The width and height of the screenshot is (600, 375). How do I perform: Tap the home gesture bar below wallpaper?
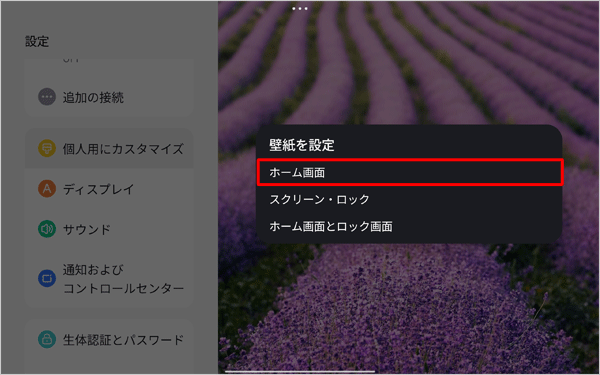(300, 371)
